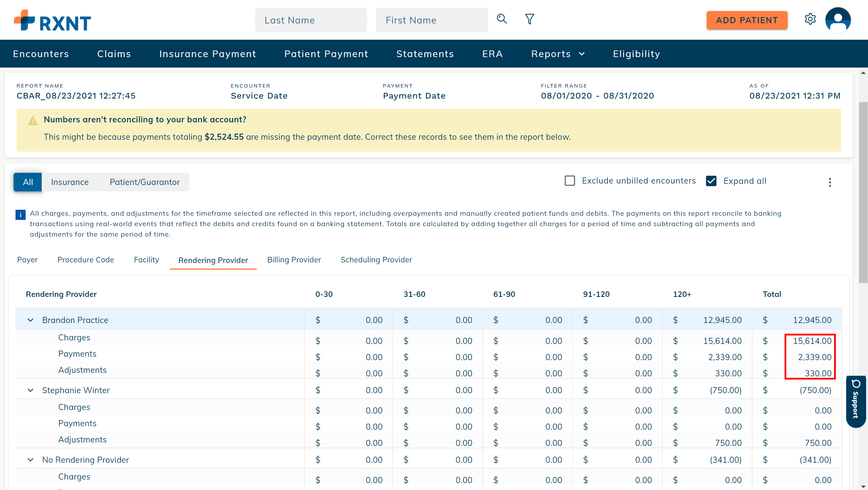This screenshot has height=490, width=868.
Task: Switch to the Billing Provider tab
Action: 294,260
